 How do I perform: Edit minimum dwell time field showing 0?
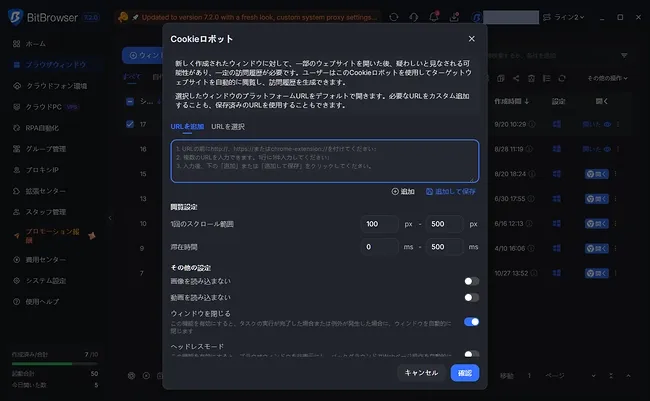[379, 247]
